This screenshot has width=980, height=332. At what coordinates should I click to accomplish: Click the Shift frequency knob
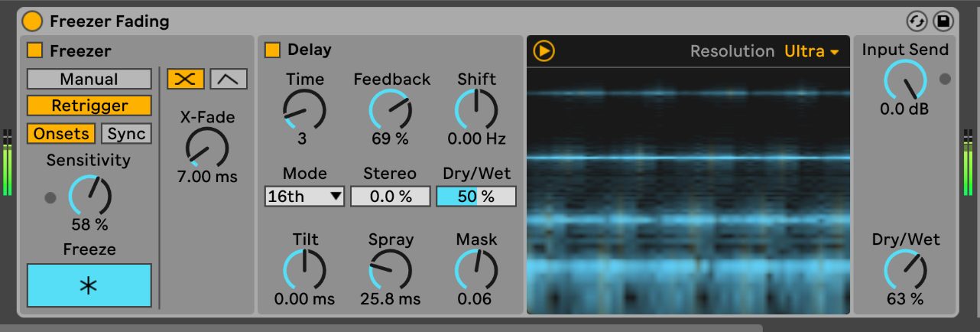pos(476,109)
